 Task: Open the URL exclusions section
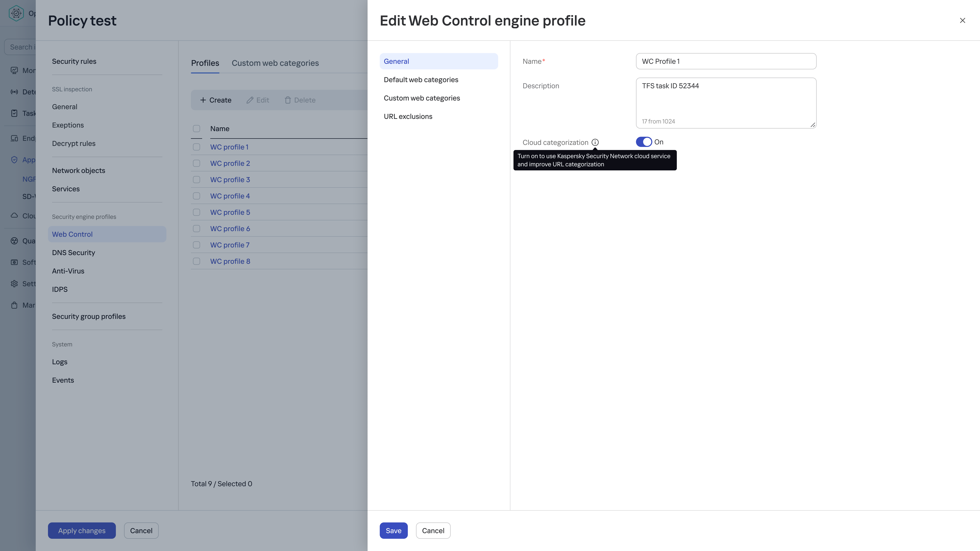(408, 116)
